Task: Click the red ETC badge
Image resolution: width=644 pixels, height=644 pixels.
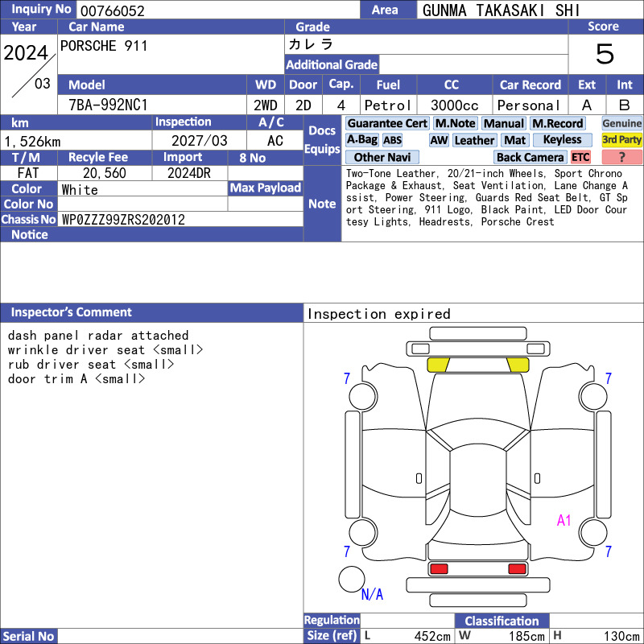Action: [580, 157]
